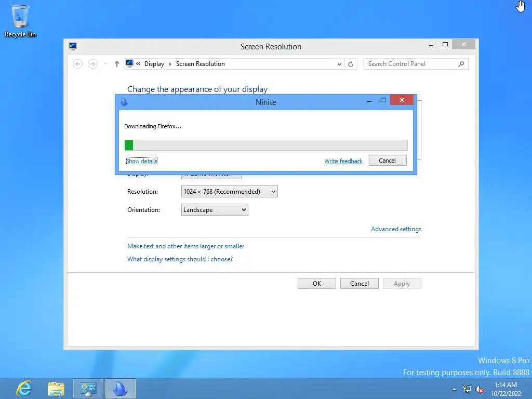Show hidden tray icons arrow
This screenshot has width=532, height=399.
tap(454, 389)
